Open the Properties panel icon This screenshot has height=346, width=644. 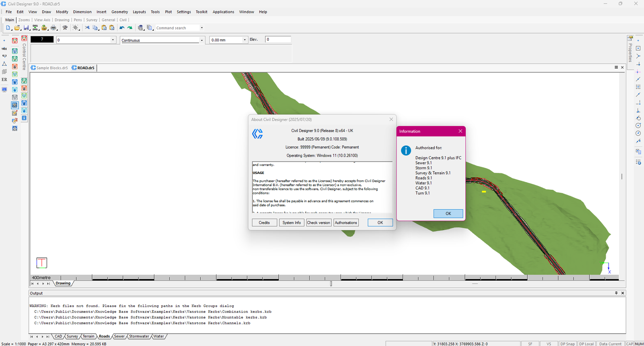630,38
